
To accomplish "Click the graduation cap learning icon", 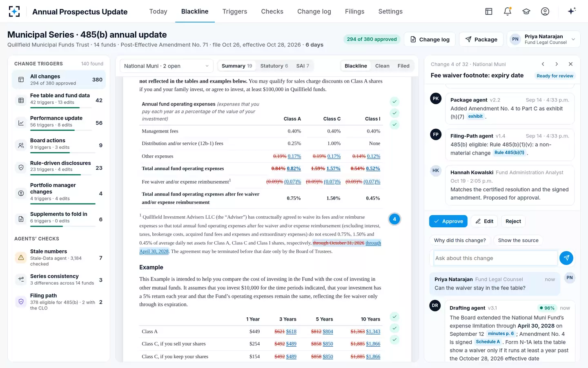I will click(526, 11).
